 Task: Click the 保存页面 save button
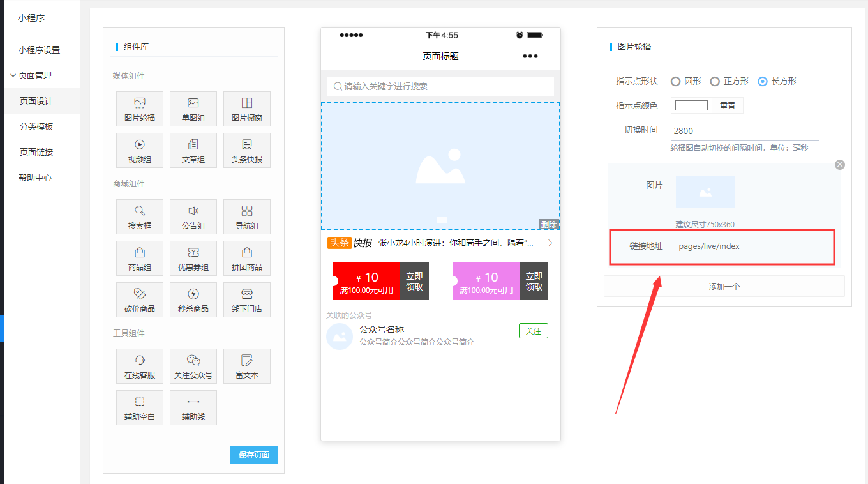point(253,455)
